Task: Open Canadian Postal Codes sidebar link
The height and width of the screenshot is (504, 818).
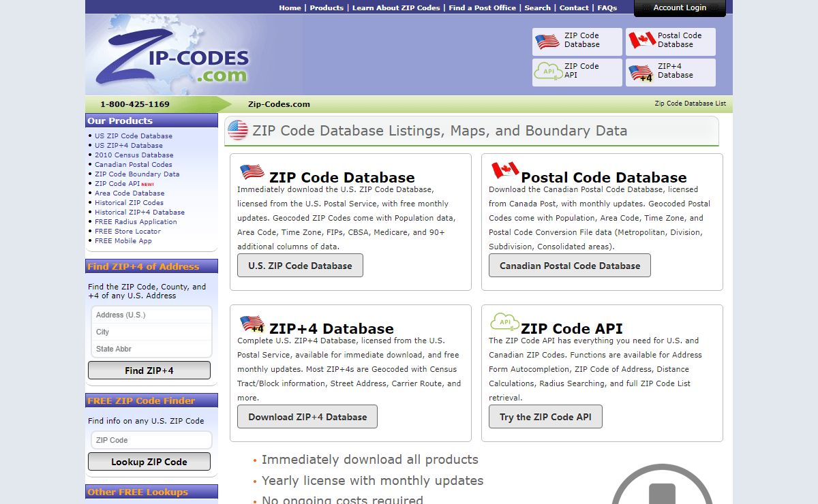Action: point(134,164)
